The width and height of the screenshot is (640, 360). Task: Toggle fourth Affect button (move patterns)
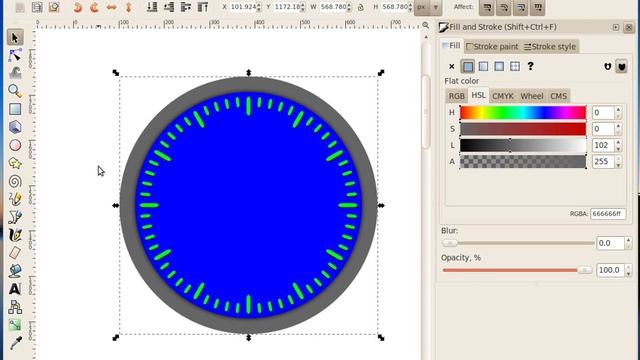coord(538,7)
